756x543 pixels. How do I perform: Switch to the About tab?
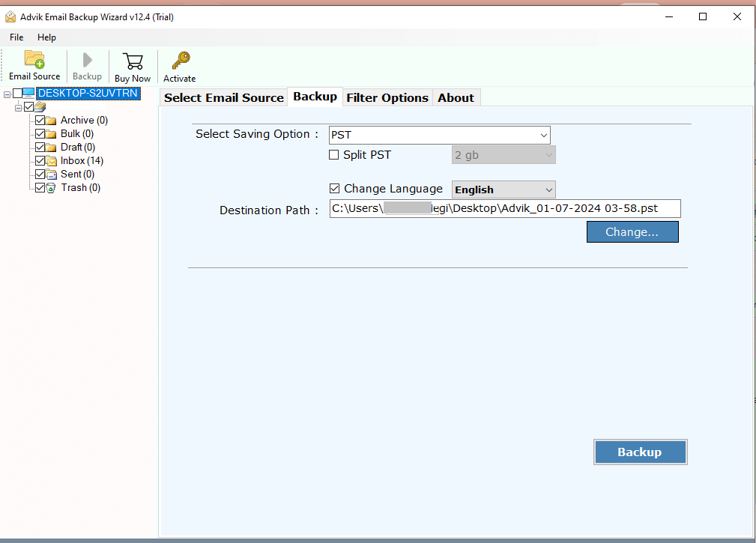pos(456,97)
